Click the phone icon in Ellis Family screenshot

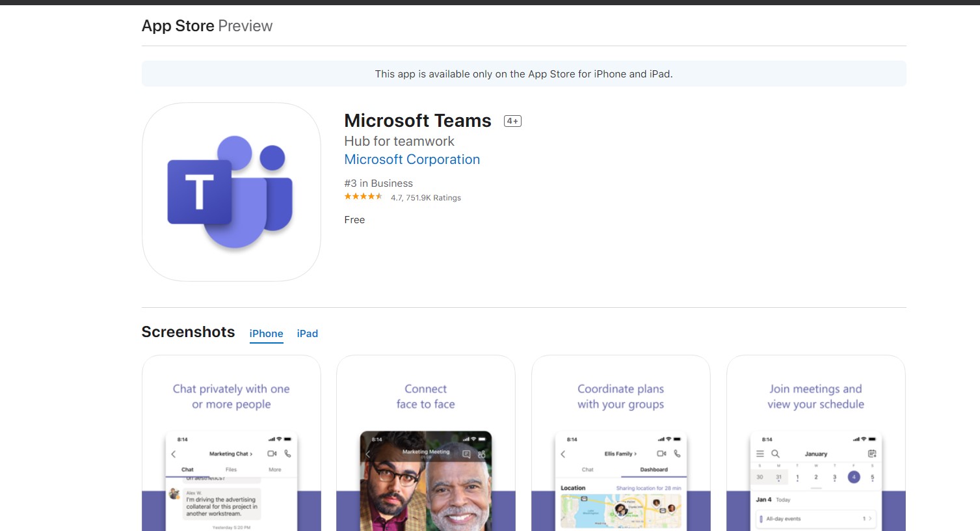[677, 454]
